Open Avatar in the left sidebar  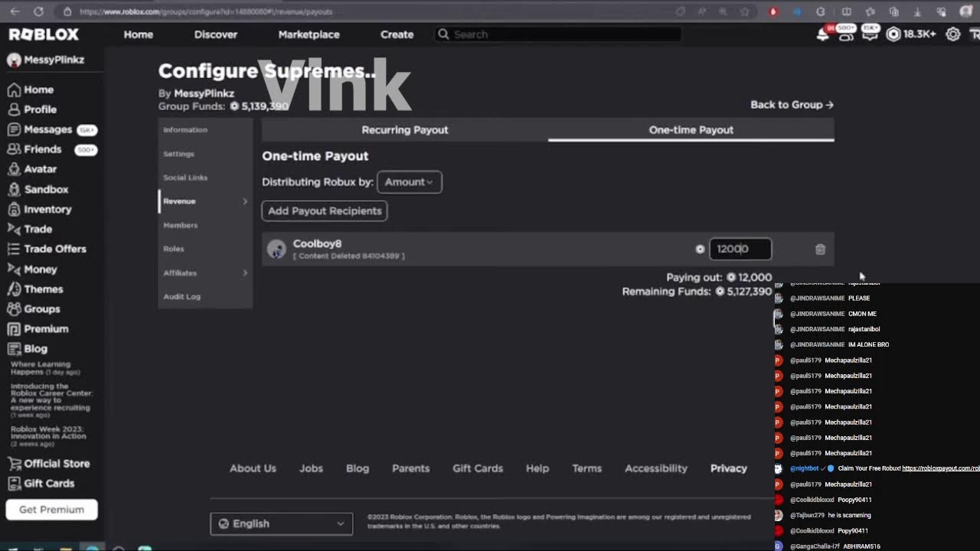(x=32, y=169)
